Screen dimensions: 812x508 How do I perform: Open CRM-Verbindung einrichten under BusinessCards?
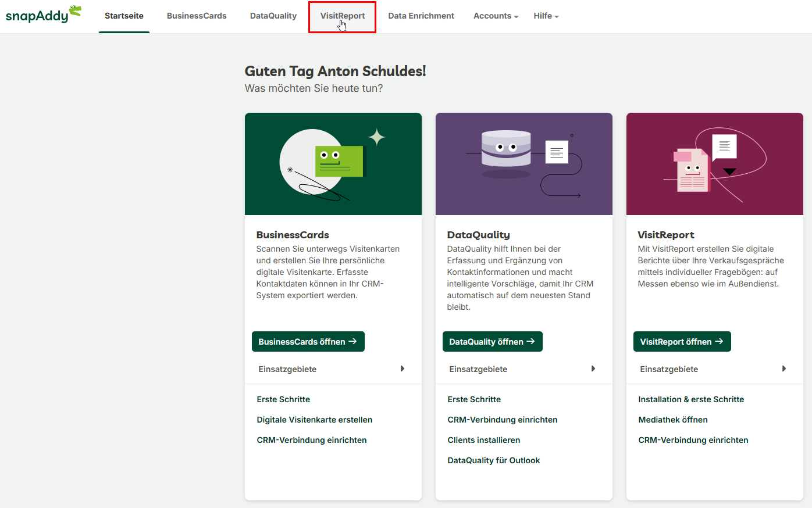point(312,440)
